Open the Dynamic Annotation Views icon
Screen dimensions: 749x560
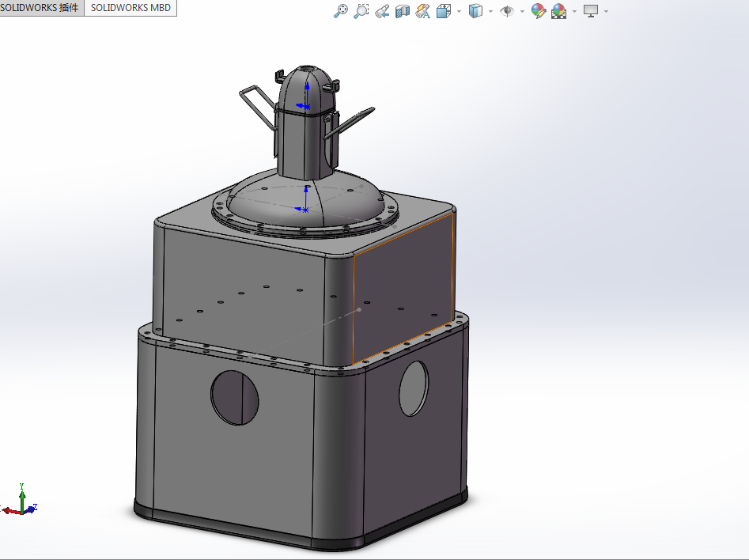click(x=422, y=11)
